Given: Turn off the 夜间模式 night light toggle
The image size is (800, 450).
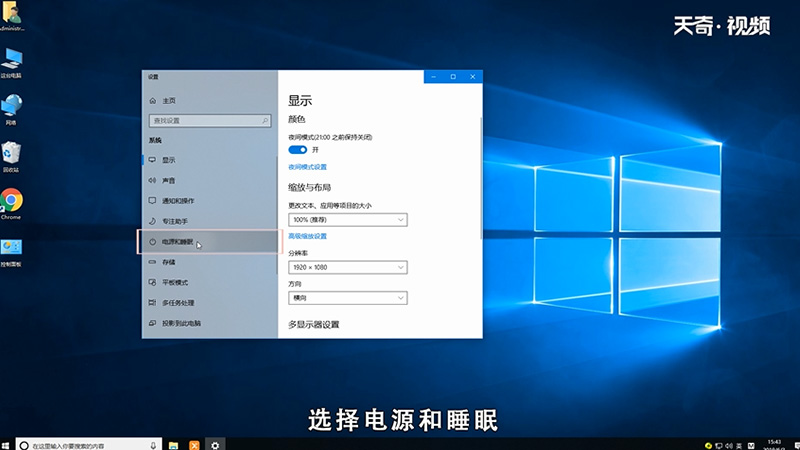Looking at the screenshot, I should tap(297, 149).
